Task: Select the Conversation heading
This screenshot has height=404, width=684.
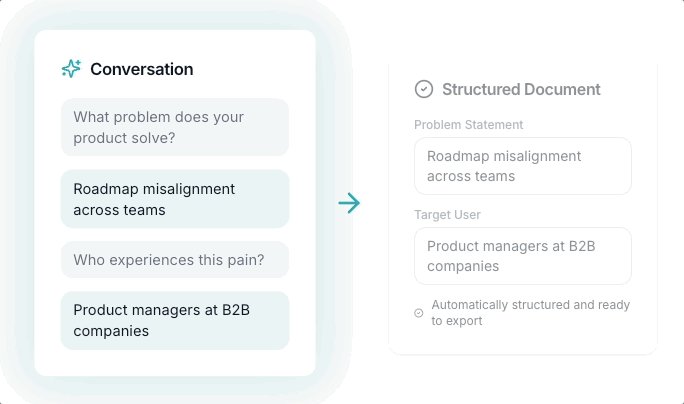Action: point(141,69)
